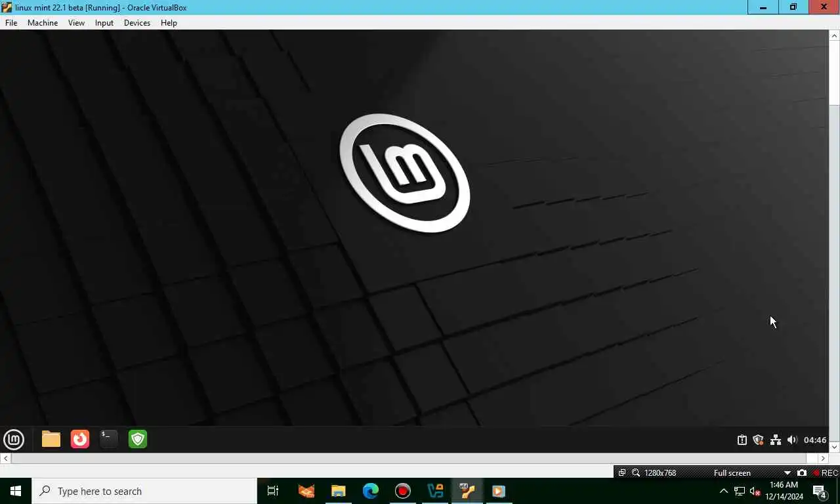
Task: Open Windows Task View
Action: tap(273, 491)
